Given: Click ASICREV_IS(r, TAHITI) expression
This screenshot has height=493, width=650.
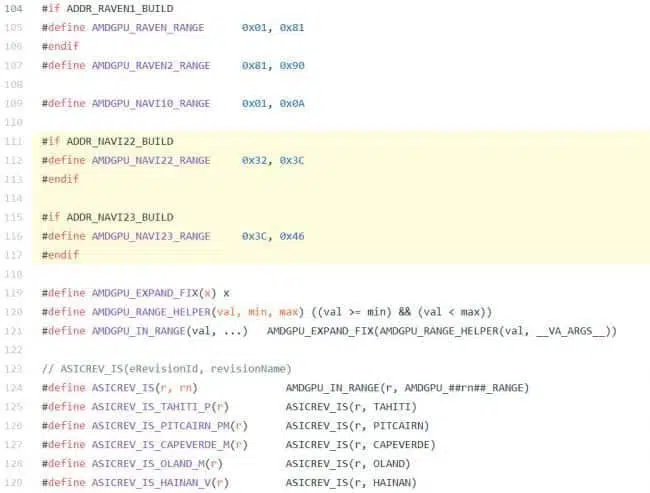Looking at the screenshot, I should click(x=351, y=407).
